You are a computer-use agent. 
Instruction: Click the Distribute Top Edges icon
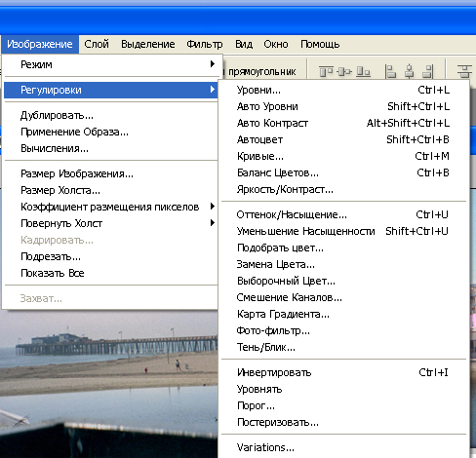(464, 71)
